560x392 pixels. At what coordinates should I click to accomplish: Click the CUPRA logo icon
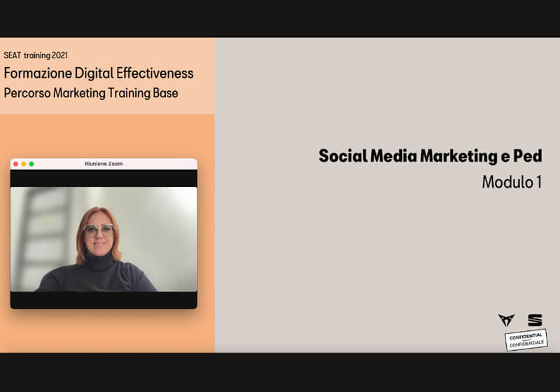pos(506,320)
